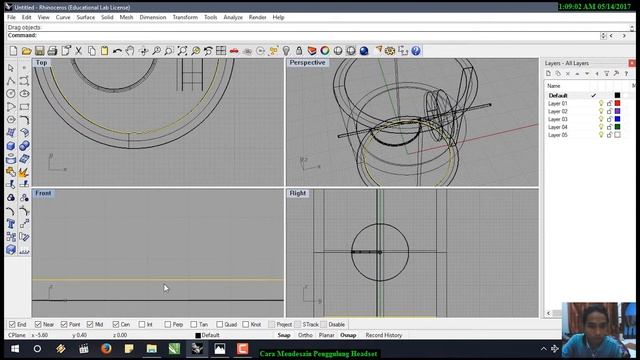Viewport: 640px width, 360px height.
Task: Open the Right viewport title menu
Action: (298, 193)
